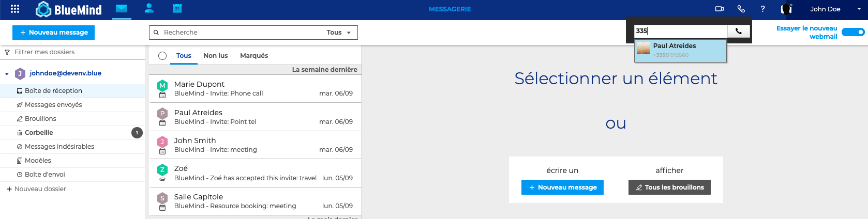Toggle the new webmail switch

click(852, 32)
